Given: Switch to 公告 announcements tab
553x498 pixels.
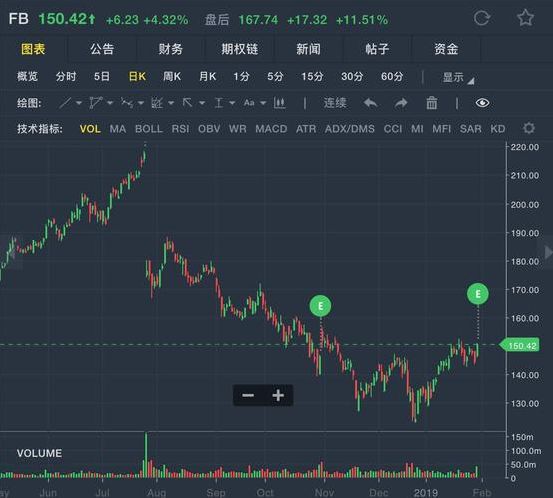Looking at the screenshot, I should (x=102, y=49).
